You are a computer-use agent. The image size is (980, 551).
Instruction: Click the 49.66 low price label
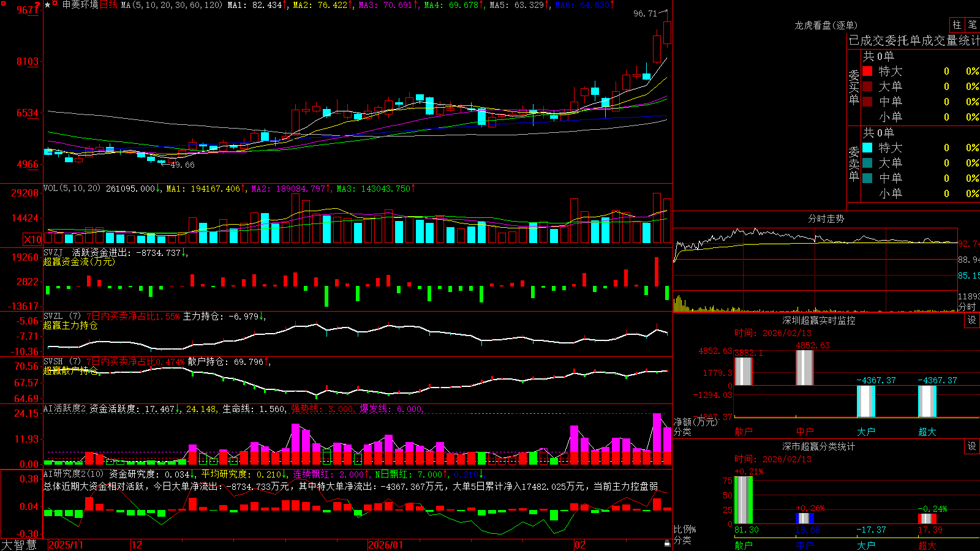183,165
